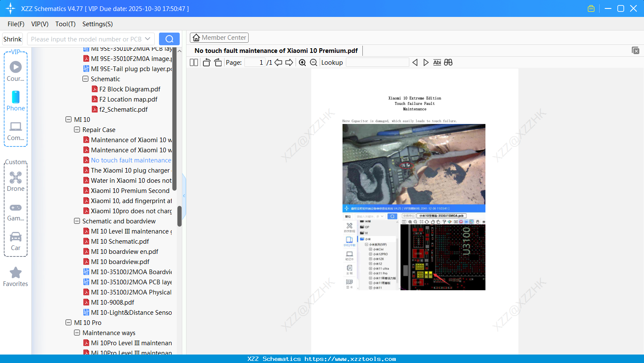Collapse the Schematic and boardview folder

click(x=77, y=221)
